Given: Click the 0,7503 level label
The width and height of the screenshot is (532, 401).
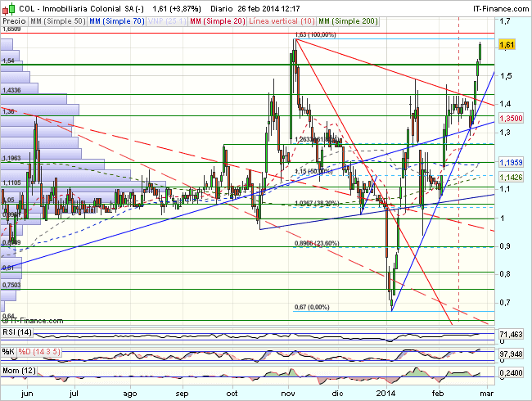Looking at the screenshot, I should (x=11, y=285).
